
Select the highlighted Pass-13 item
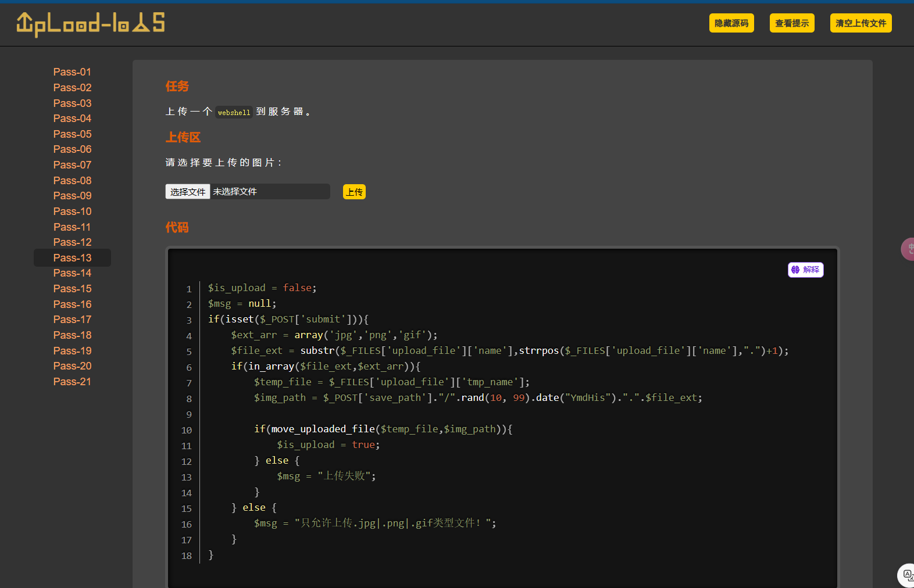(72, 258)
